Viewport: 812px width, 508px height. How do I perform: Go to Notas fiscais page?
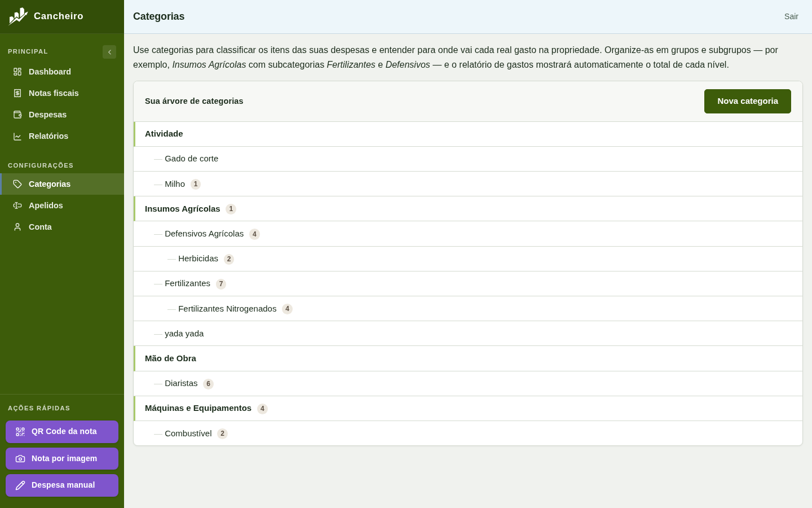(62, 93)
